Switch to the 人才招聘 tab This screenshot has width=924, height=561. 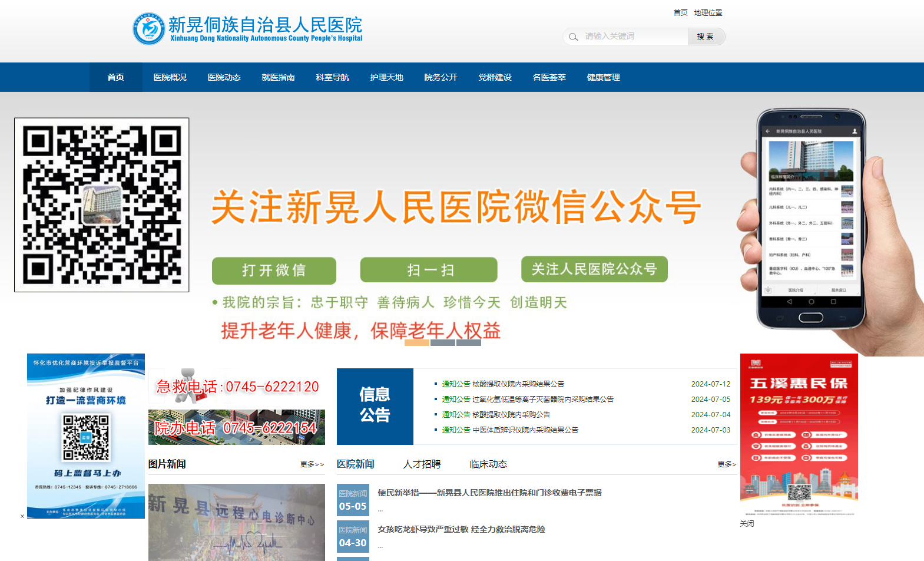coord(422,464)
